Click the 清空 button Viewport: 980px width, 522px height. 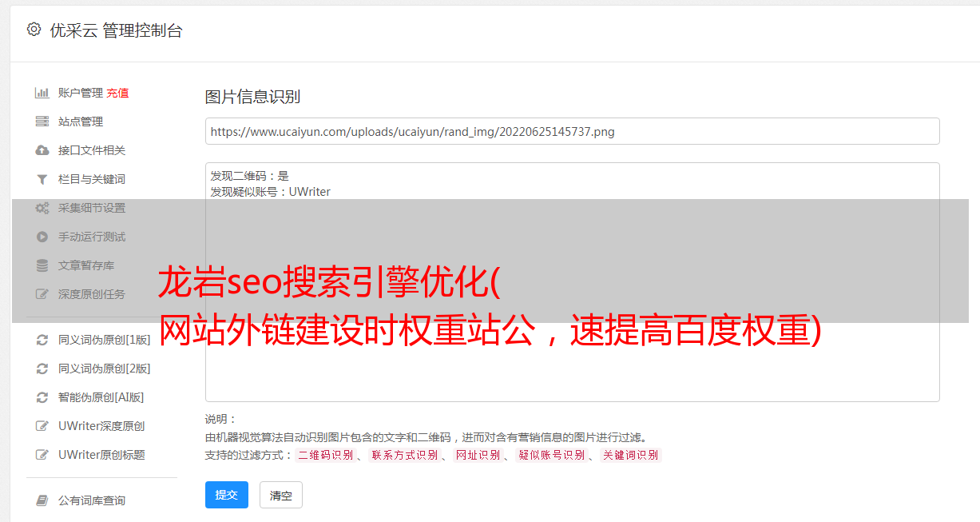pos(281,495)
